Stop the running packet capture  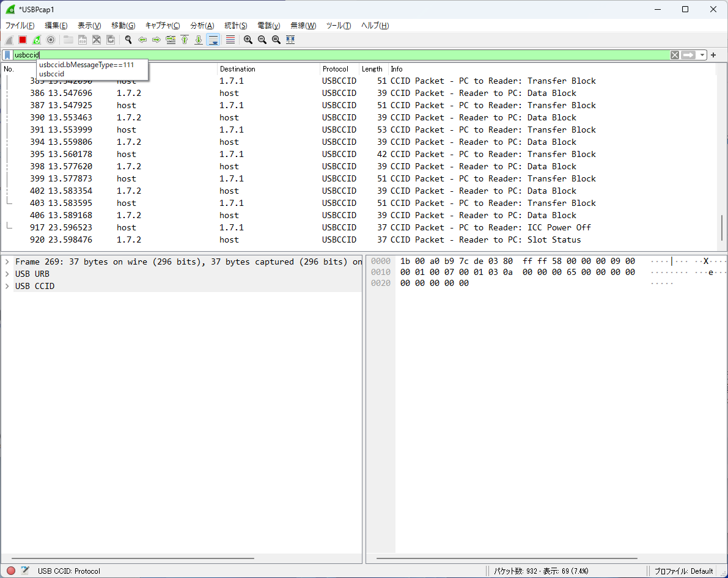[23, 40]
